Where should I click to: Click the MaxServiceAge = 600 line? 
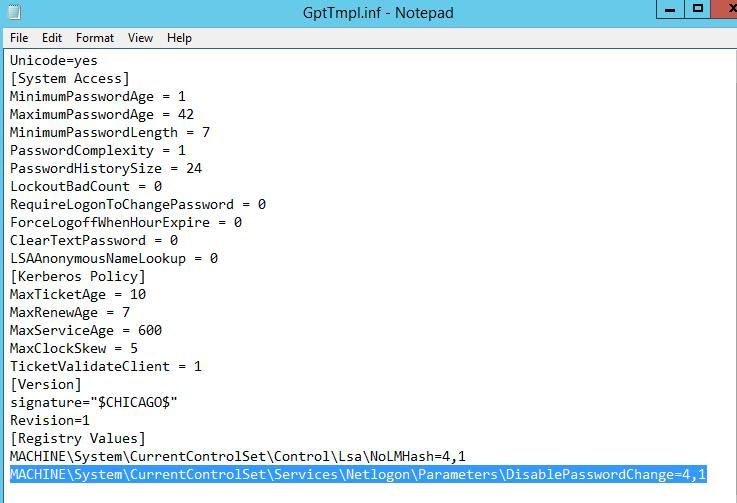click(x=86, y=330)
